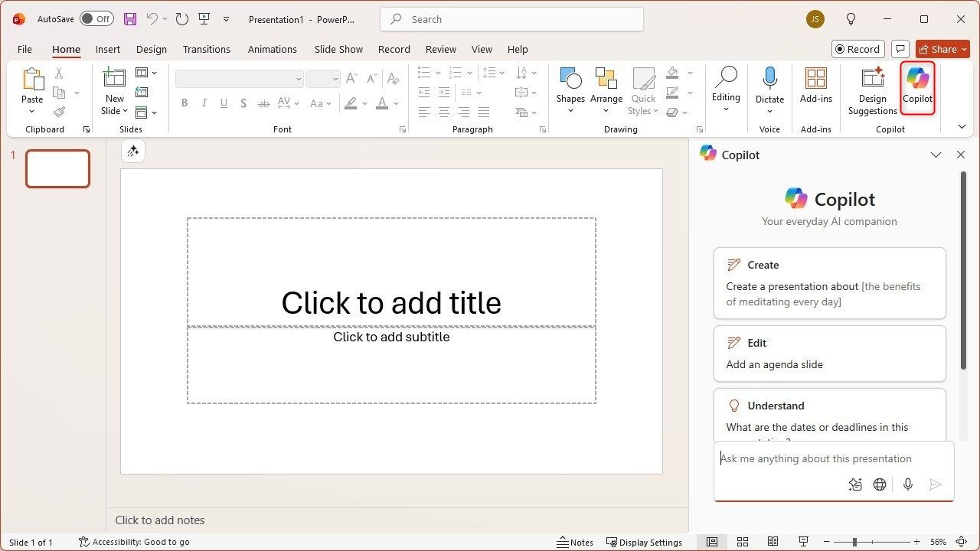Choose the Create presentation prompt card
This screenshot has width=980, height=551.
(x=830, y=283)
